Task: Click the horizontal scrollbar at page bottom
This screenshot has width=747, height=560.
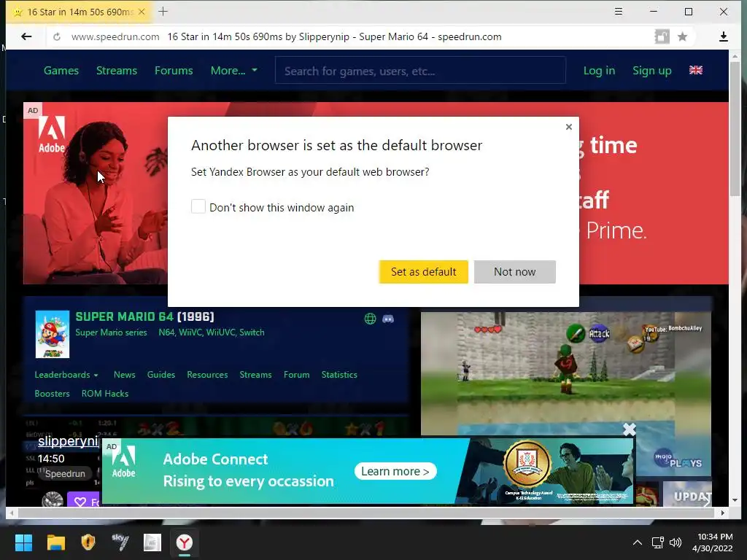Action: coord(366,513)
